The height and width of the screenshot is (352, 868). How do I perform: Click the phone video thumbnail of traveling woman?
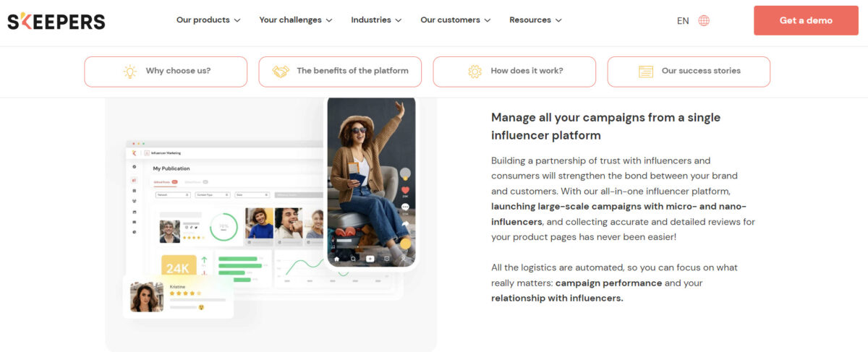coord(372,182)
